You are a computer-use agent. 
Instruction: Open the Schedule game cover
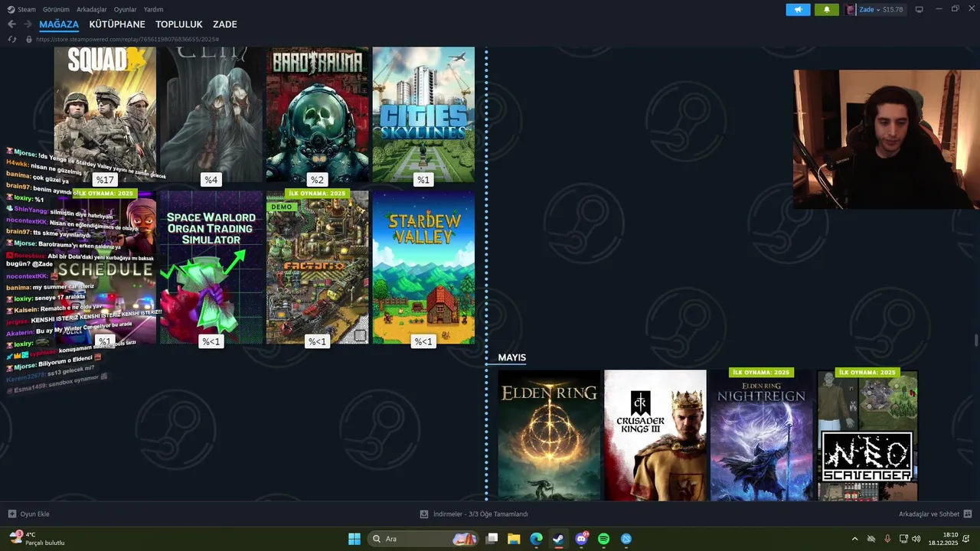pyautogui.click(x=105, y=267)
